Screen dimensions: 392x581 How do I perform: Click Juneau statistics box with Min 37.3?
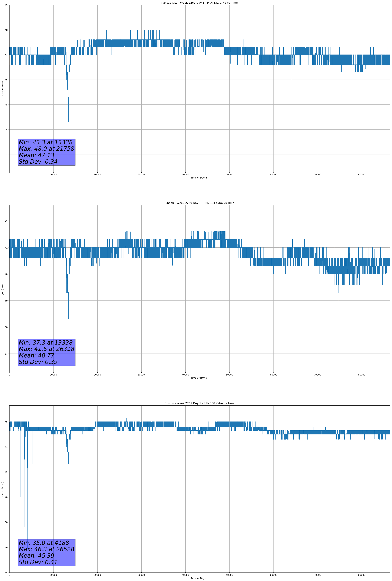click(x=46, y=352)
